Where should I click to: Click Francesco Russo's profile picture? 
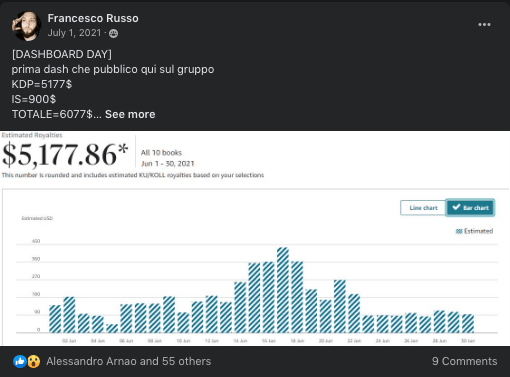(26, 26)
